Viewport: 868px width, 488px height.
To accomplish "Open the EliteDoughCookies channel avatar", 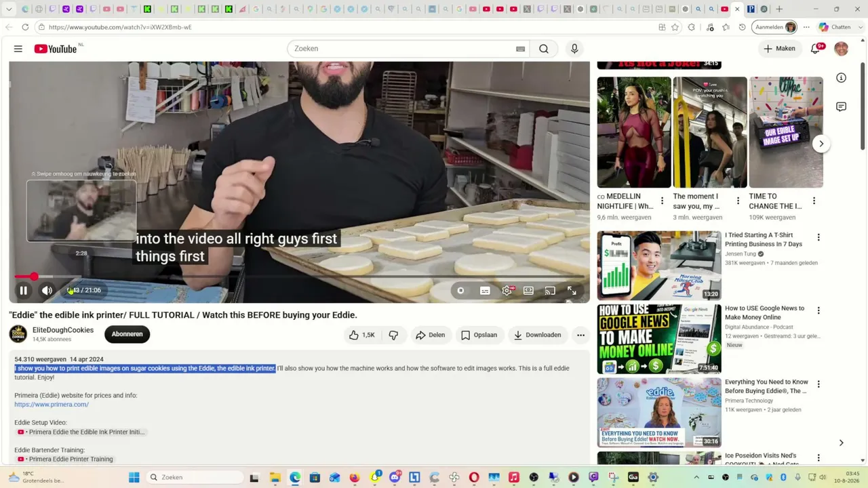I will pos(18,334).
